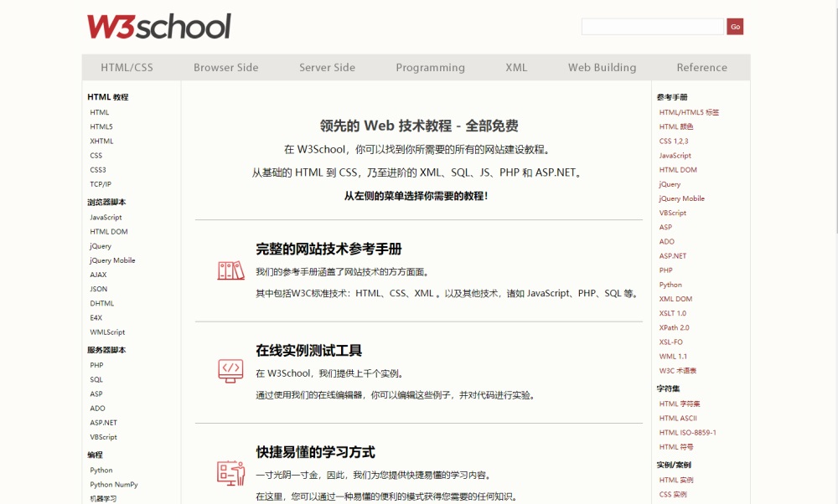The height and width of the screenshot is (504, 838).
Task: Click the bold text 从左侧的菜单选择你需要的教程!
Action: (416, 196)
